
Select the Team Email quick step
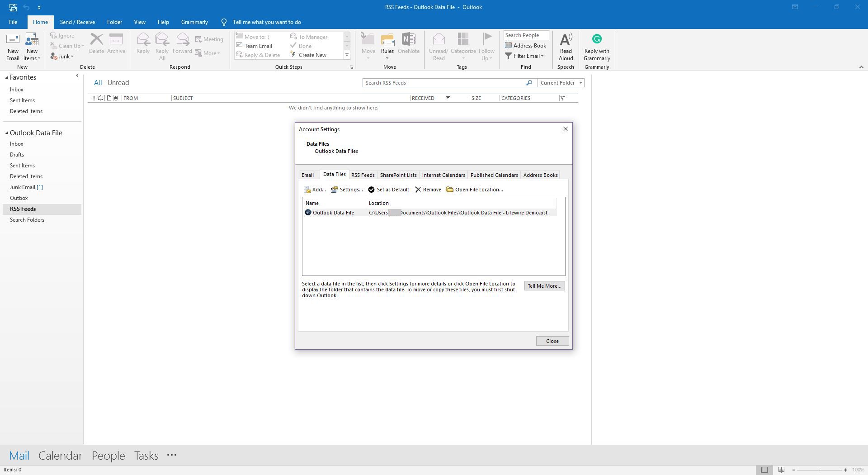coord(254,46)
